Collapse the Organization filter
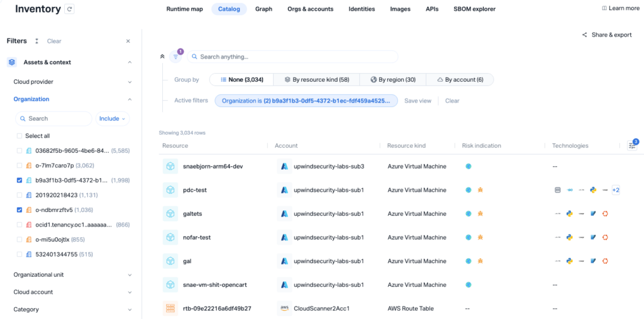 (130, 99)
